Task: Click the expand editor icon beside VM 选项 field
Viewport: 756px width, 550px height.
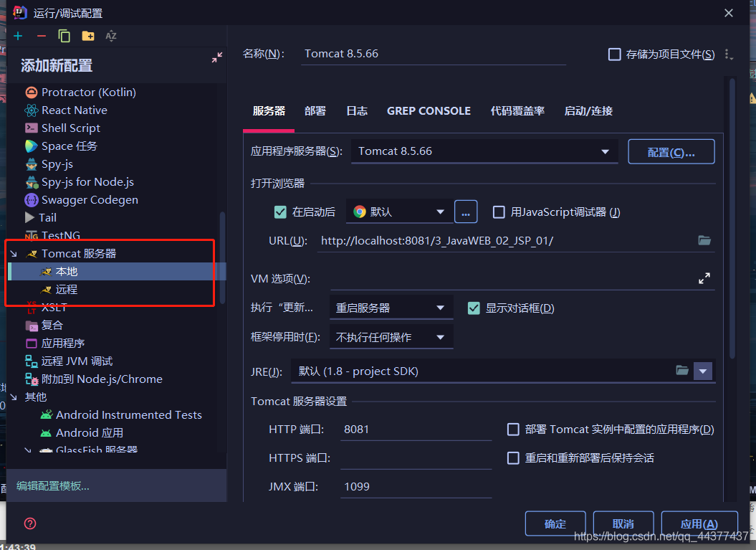Action: point(704,278)
